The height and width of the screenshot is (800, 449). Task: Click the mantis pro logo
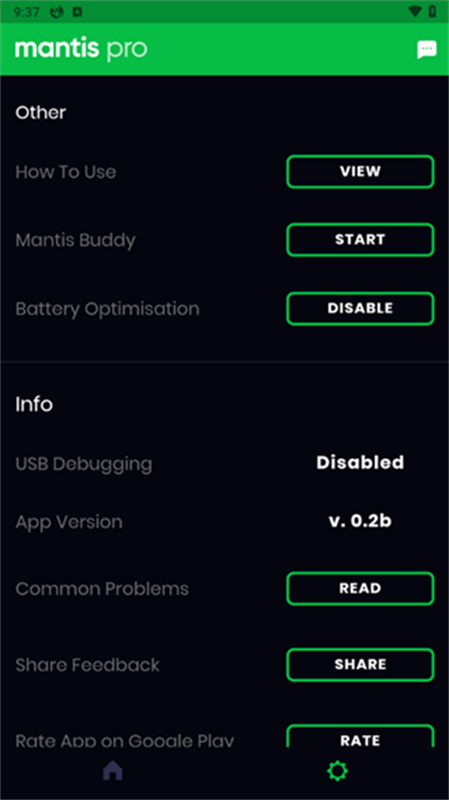click(81, 49)
